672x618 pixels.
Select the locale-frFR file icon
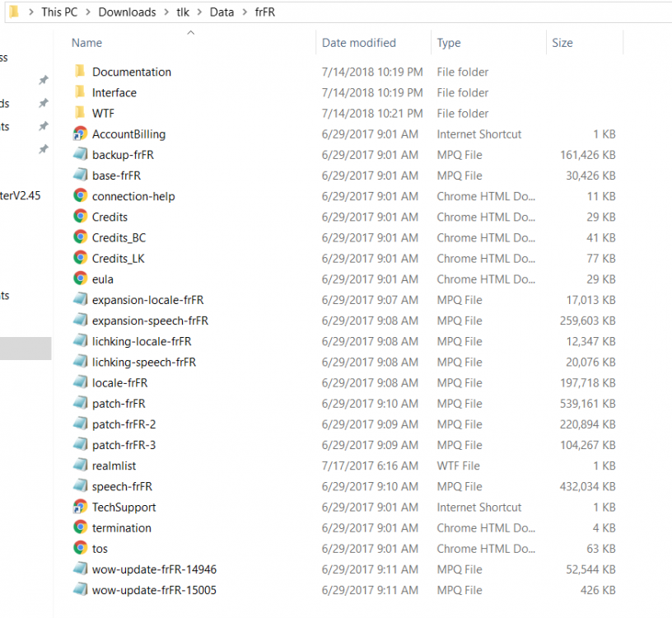pos(80,382)
